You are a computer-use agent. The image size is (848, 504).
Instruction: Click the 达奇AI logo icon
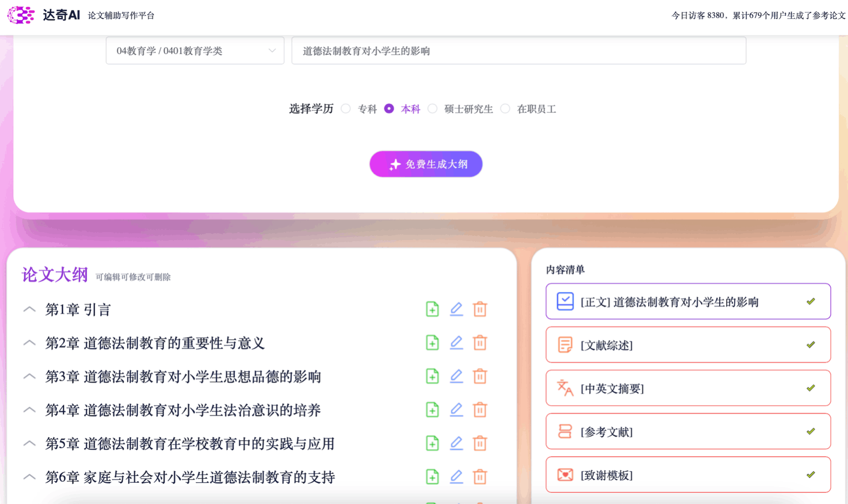(21, 15)
